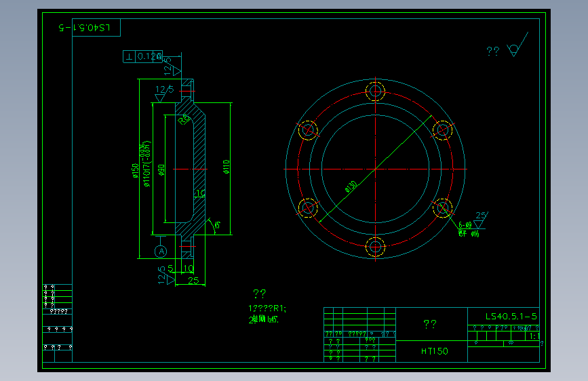Select the ø110f7 toleranced dimension

(x=146, y=163)
